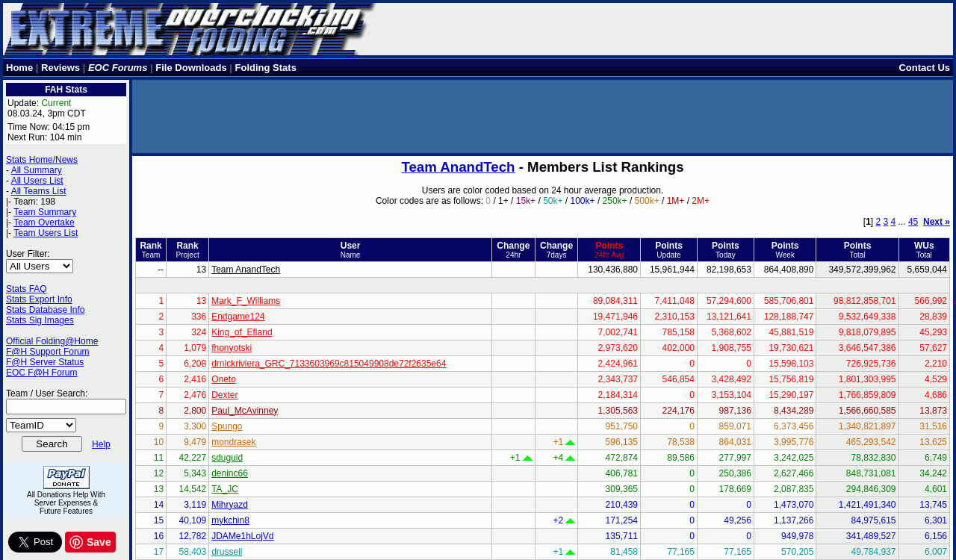Screen dimensions: 956x560
Task: Open Reviews in the top navigation
Action: point(60,68)
